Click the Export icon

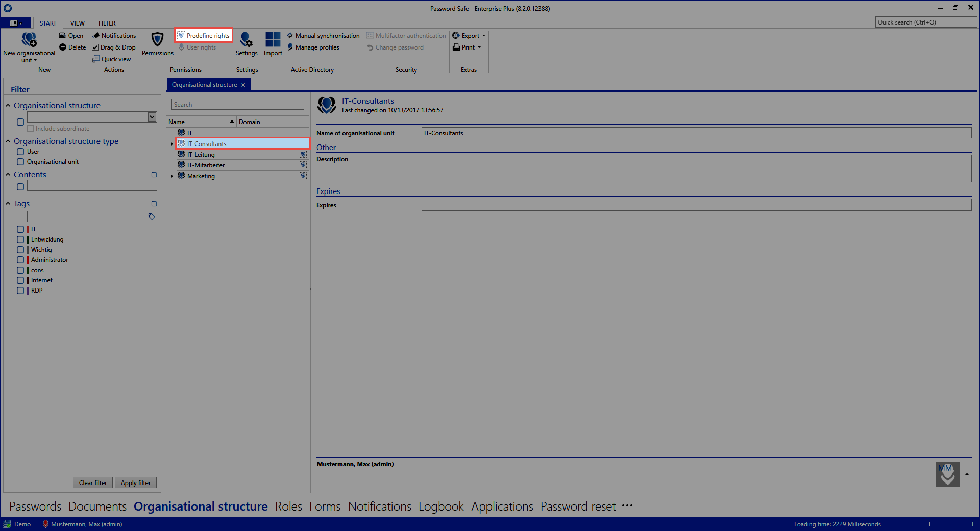[x=456, y=36]
